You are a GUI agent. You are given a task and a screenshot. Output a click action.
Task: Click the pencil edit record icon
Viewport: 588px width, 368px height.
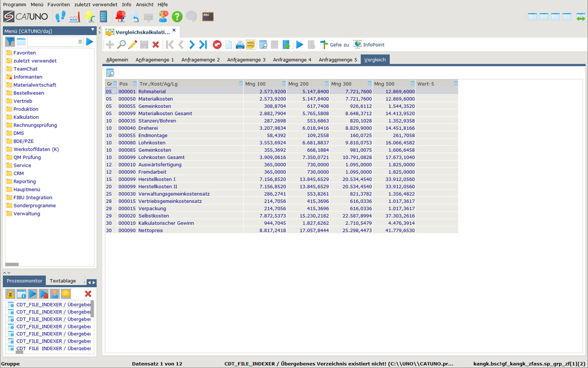point(132,45)
